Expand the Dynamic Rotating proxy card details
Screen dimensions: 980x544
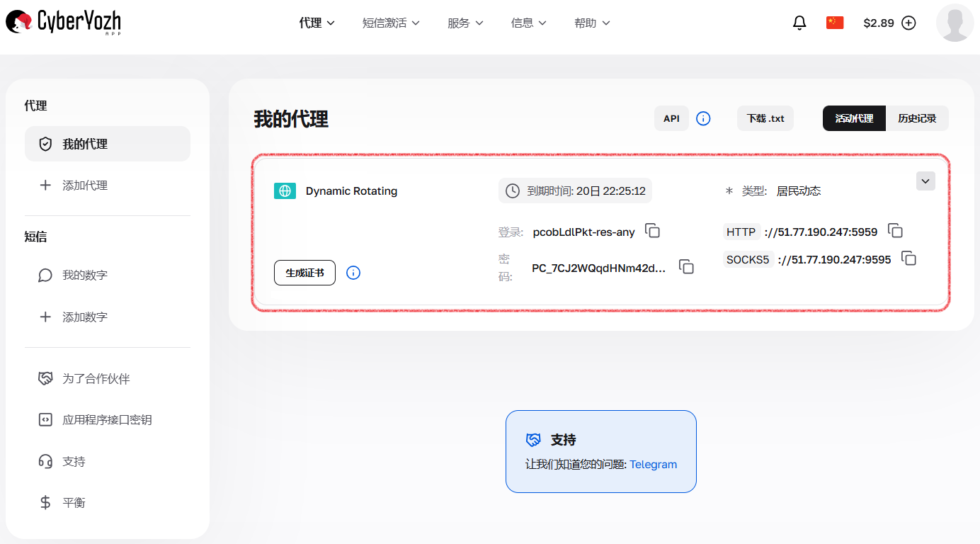click(925, 181)
